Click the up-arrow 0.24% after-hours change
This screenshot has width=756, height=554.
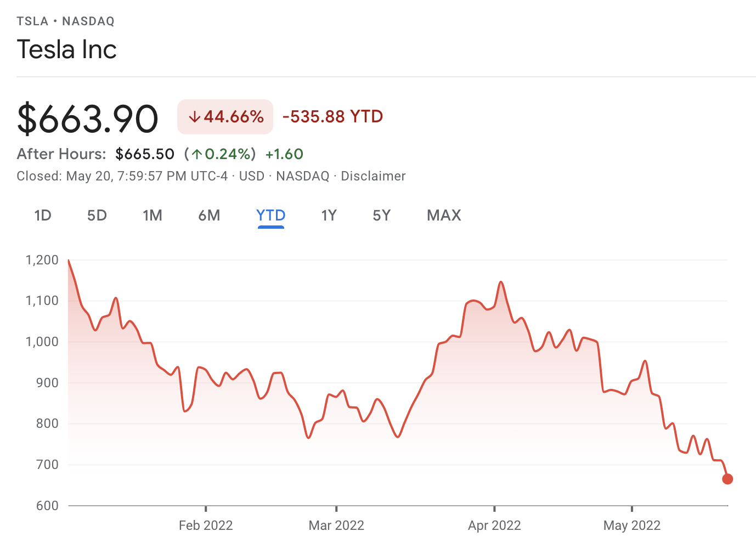220,154
